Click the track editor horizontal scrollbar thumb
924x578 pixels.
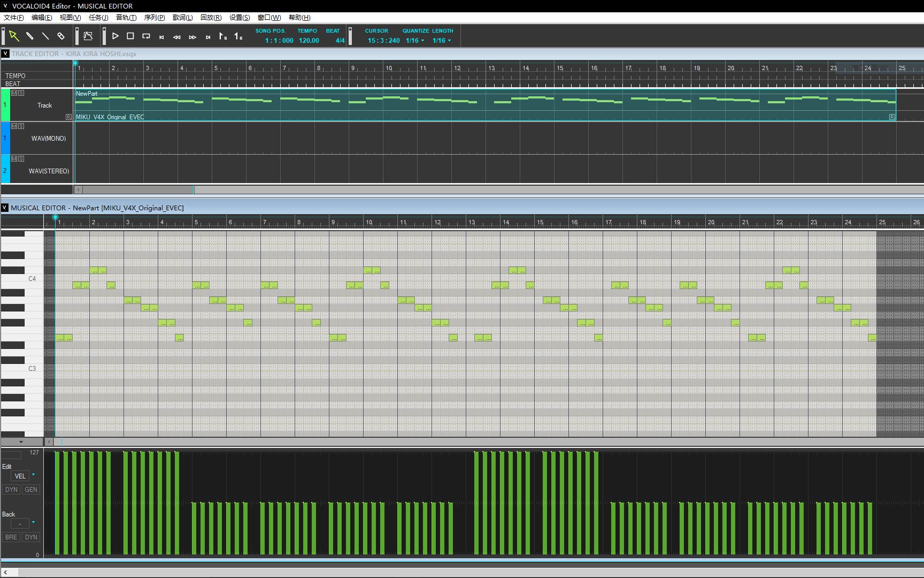(138, 189)
